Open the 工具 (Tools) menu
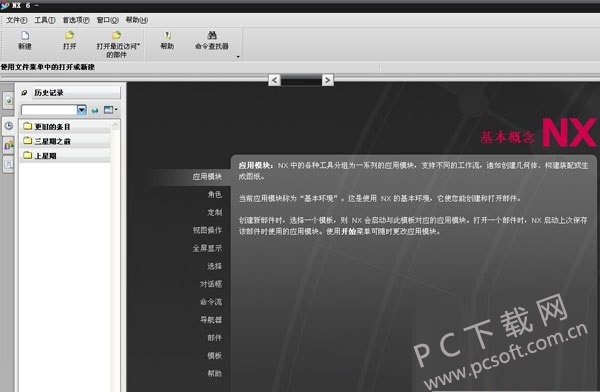Viewport: 600px width, 392px height. tap(45, 20)
